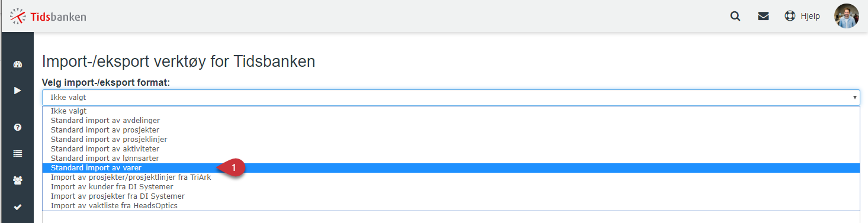The width and height of the screenshot is (868, 223).
Task: Open the question mark sidebar icon
Action: 18,127
